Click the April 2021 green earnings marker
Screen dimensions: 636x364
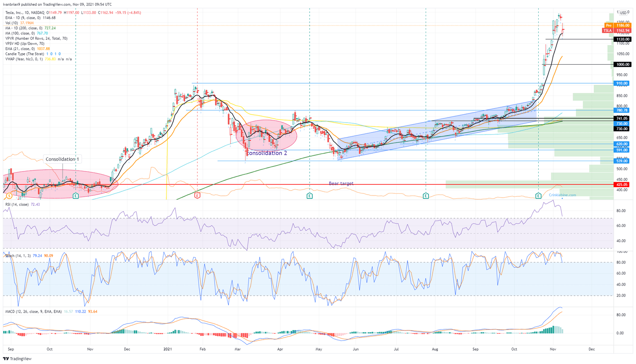click(310, 195)
